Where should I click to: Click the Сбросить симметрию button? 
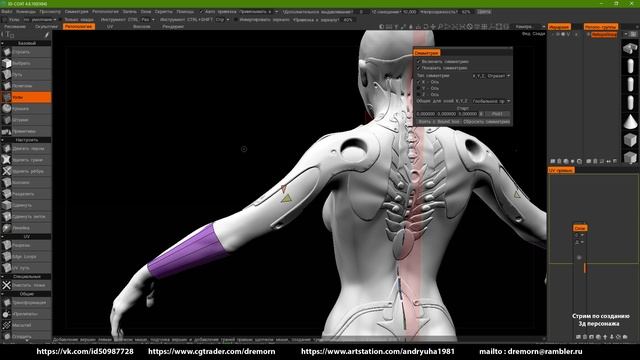pos(486,122)
